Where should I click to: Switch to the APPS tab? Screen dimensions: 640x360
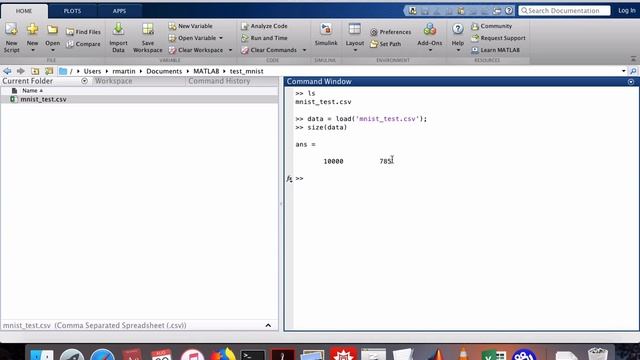click(119, 11)
